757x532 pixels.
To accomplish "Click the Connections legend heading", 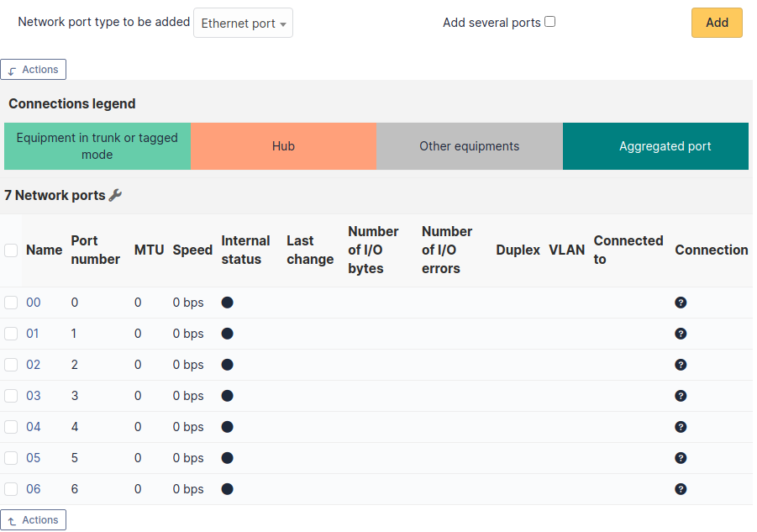I will tap(72, 103).
